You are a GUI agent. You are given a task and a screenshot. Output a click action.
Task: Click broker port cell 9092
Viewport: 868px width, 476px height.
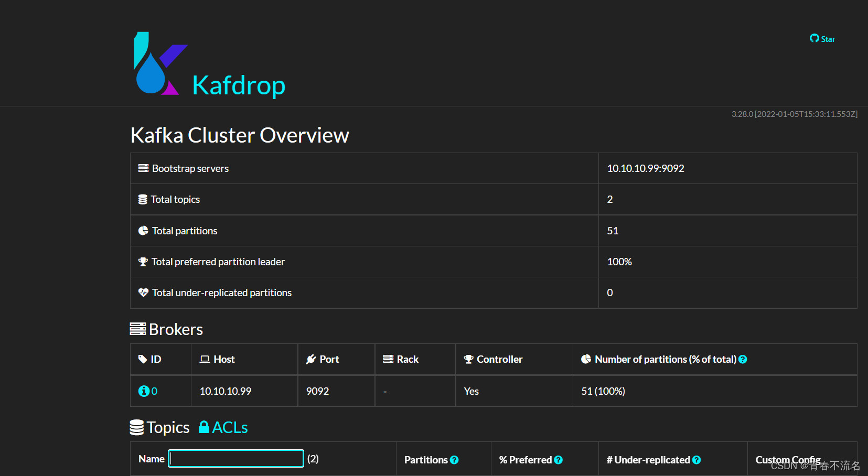click(x=318, y=391)
